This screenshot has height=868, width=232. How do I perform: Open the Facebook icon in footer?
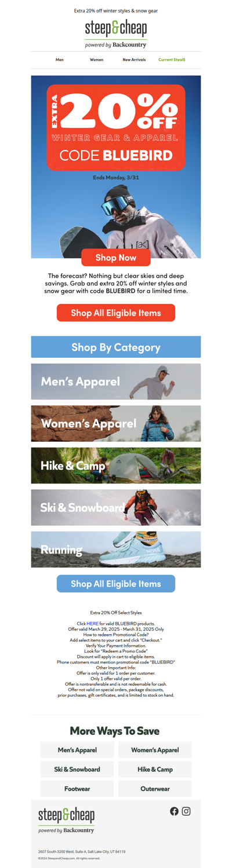click(x=174, y=811)
